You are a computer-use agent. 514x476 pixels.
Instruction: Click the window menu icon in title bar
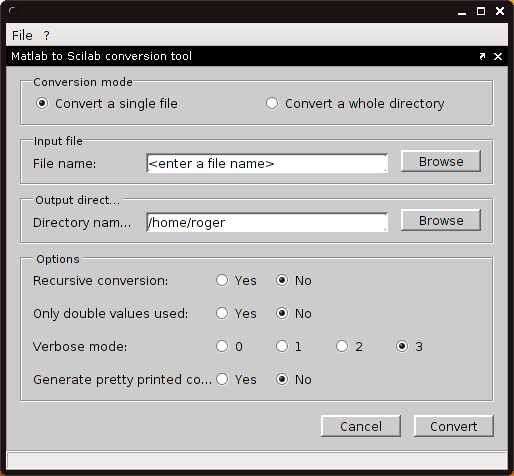point(13,11)
